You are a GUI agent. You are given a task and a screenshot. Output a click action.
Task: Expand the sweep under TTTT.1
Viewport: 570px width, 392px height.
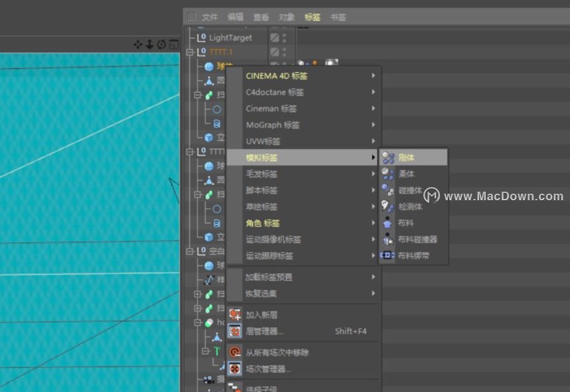coord(197,96)
